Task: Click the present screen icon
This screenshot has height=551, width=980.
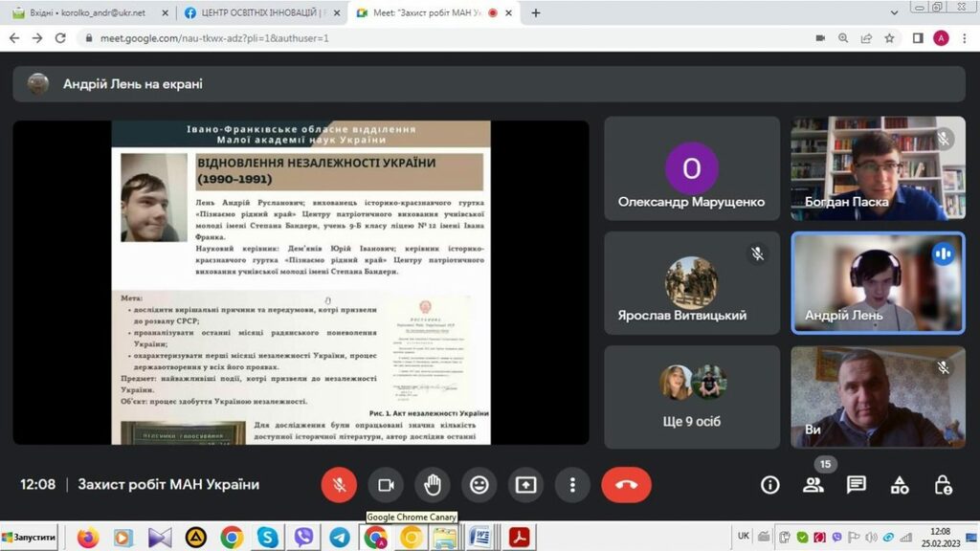Action: tap(525, 485)
